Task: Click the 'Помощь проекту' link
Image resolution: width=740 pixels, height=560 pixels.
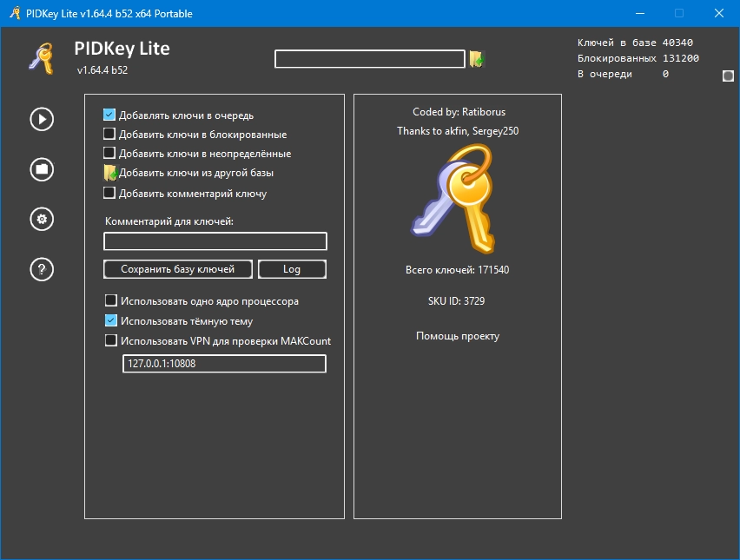Action: (458, 336)
